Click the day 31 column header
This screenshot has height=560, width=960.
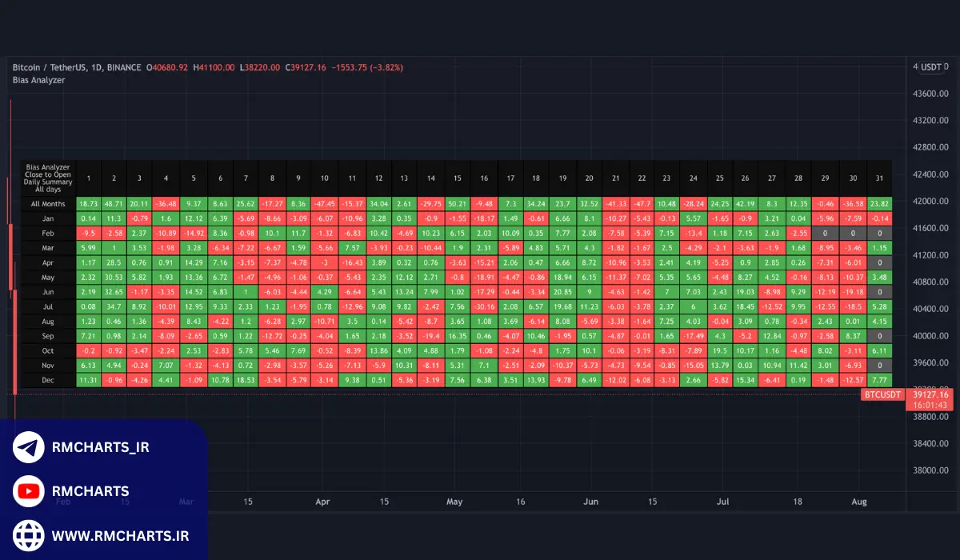878,178
